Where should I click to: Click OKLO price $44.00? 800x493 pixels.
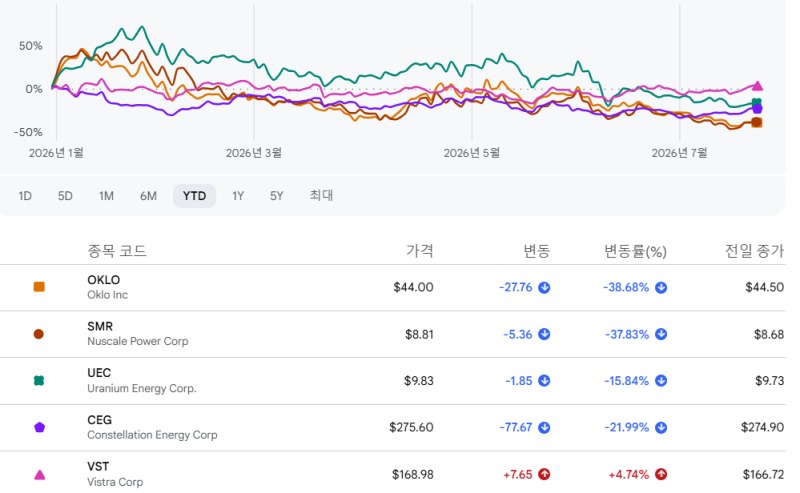coord(413,287)
